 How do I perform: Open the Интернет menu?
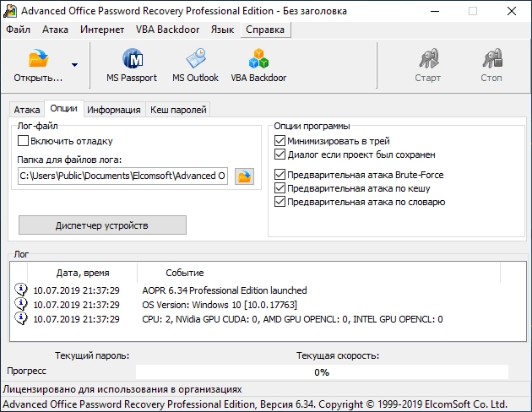pyautogui.click(x=102, y=30)
